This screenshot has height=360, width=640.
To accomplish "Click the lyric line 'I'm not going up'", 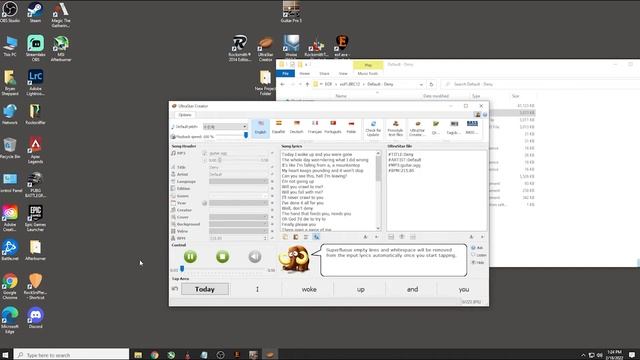I will click(x=298, y=181).
